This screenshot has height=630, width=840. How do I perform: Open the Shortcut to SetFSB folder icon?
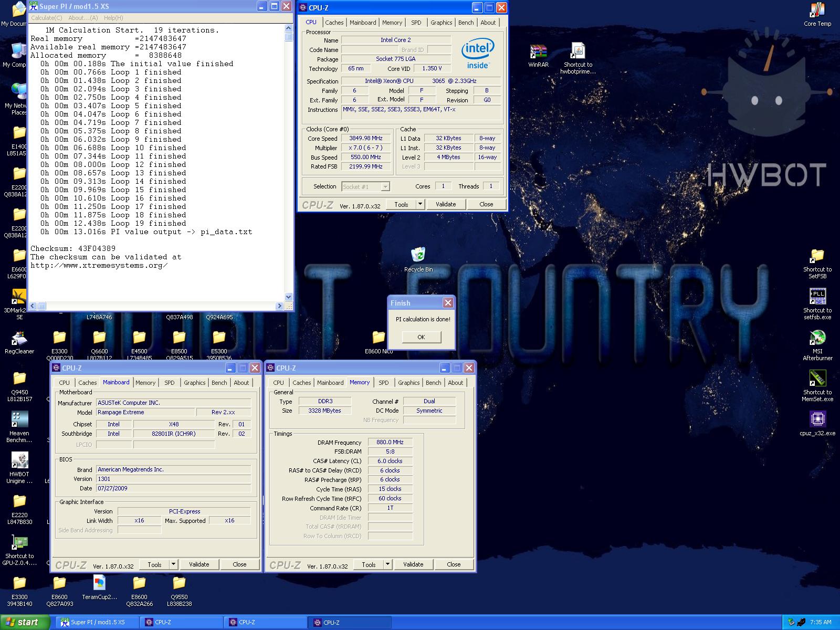pos(817,256)
